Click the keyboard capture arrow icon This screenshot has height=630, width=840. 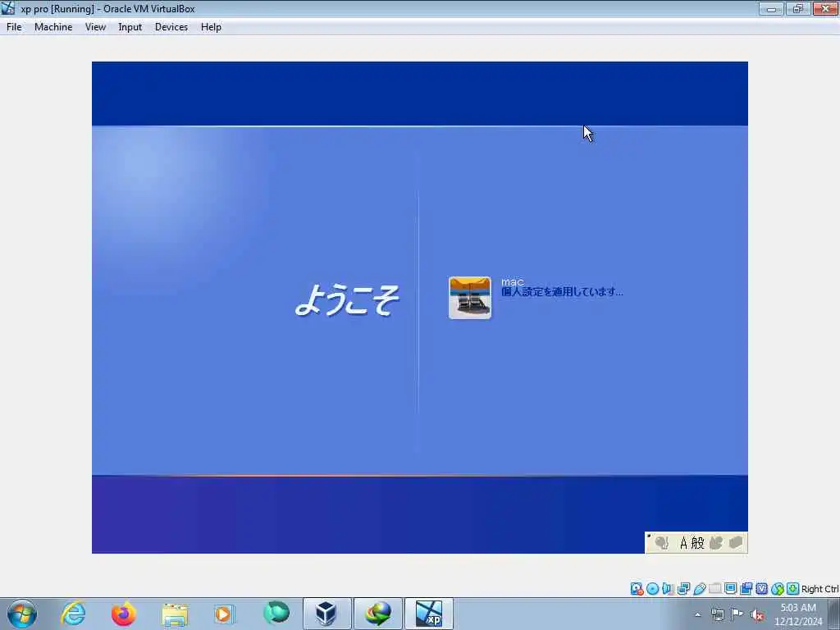pos(793,589)
